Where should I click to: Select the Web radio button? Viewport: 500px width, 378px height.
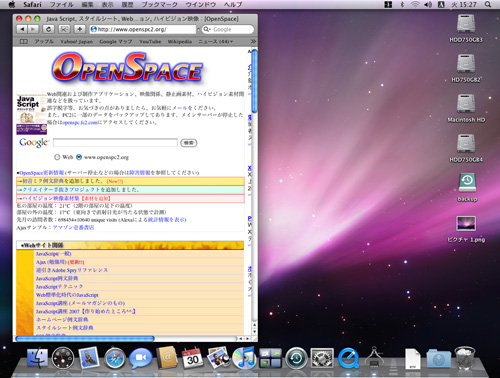[57, 157]
